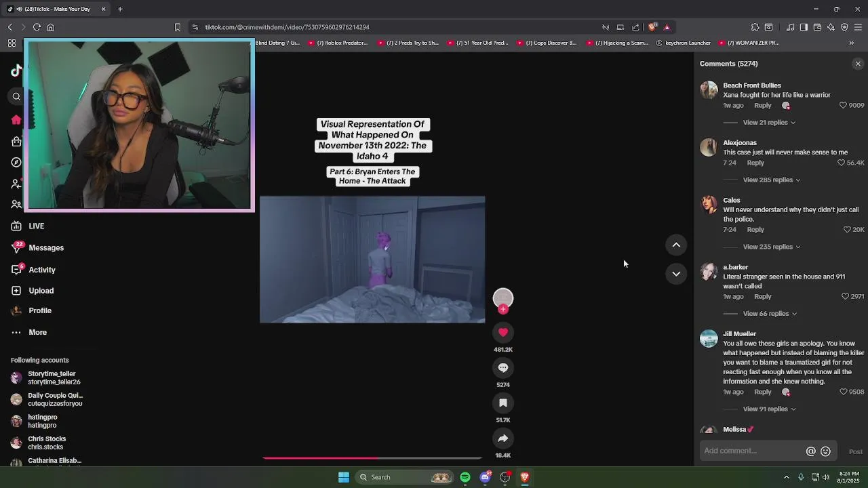Open the emoji picker in comment box
Screen dimensions: 868x488
825,451
